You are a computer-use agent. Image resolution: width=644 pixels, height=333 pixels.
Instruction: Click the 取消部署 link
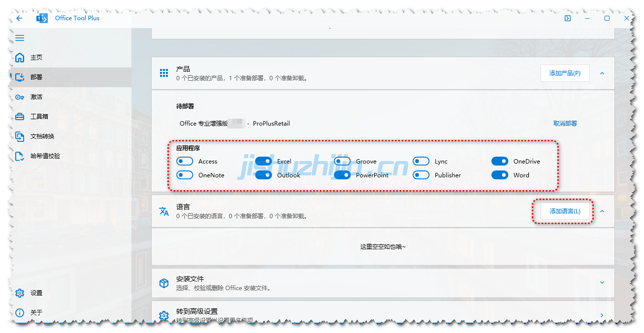565,124
